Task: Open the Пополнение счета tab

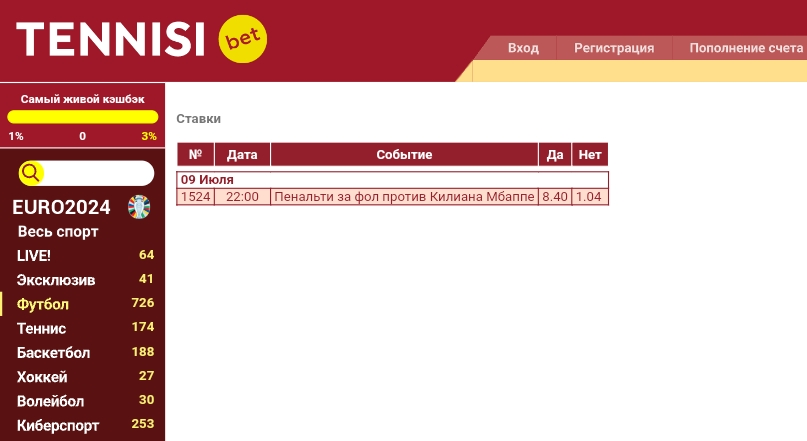Action: pos(746,48)
